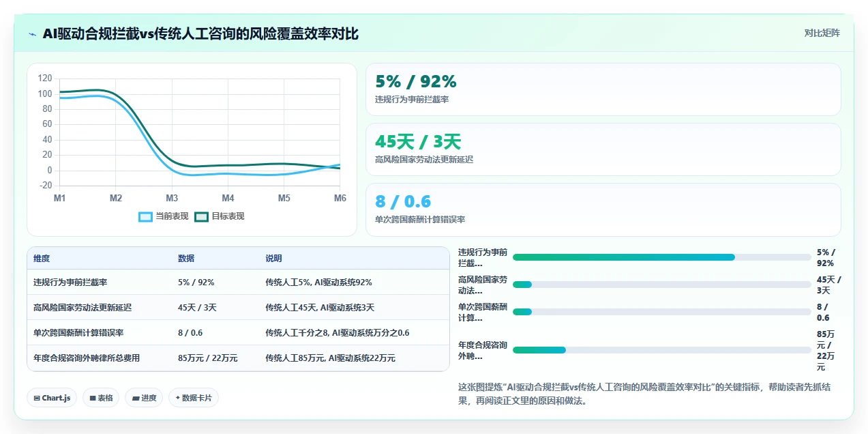Click the 进度 chip

tap(144, 398)
